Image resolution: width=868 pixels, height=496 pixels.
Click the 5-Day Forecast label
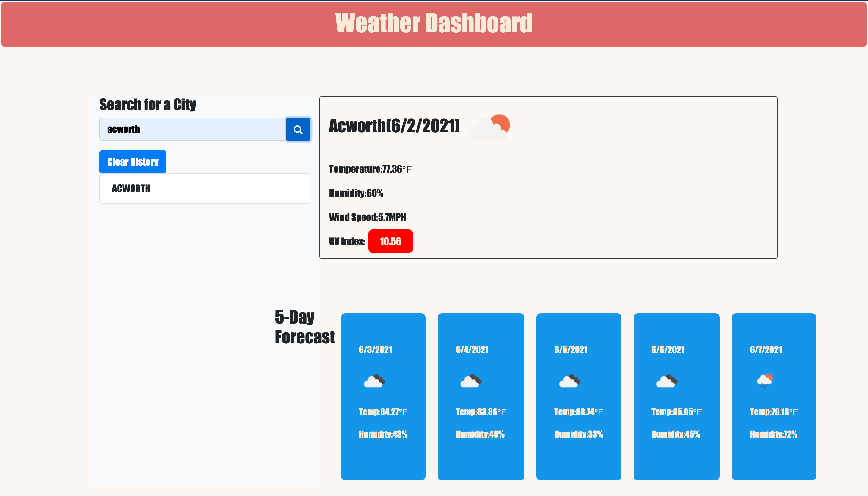click(x=305, y=326)
